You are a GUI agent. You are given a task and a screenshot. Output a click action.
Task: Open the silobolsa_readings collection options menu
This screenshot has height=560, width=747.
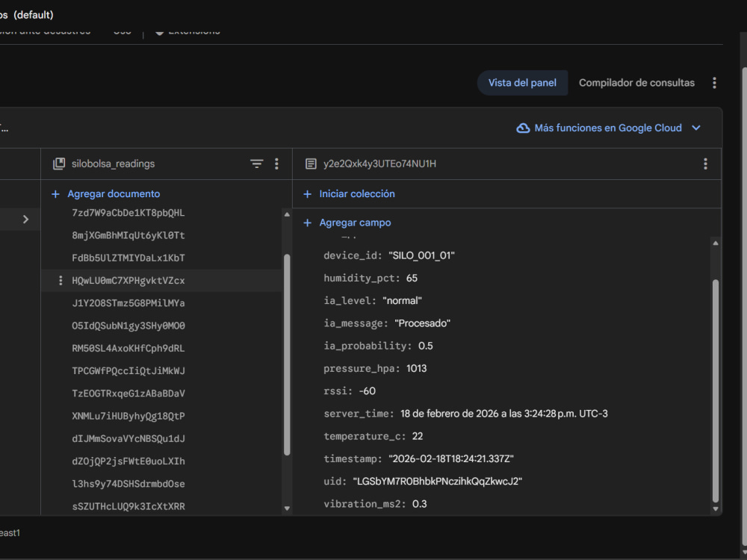[276, 164]
